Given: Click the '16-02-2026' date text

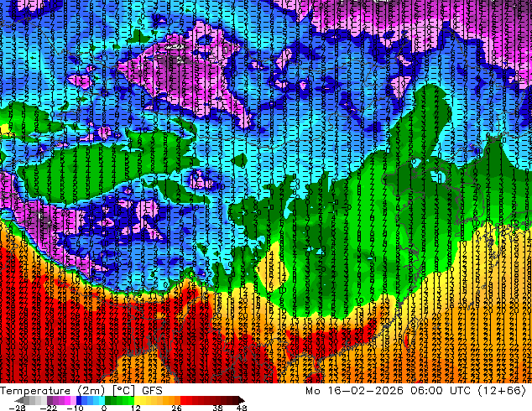Looking at the screenshot, I should [366, 391].
